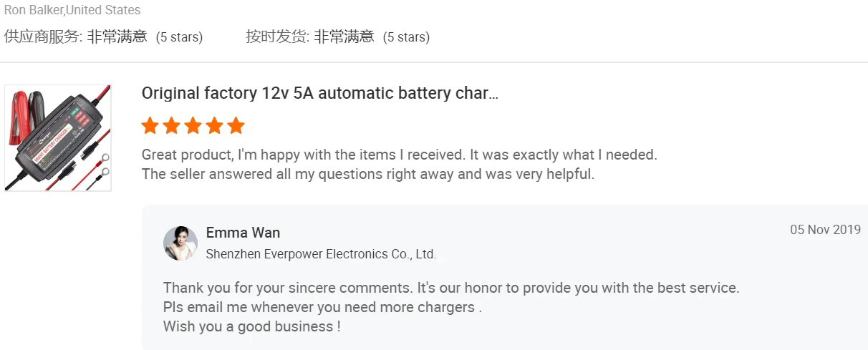Screen dimensions: 868x350
Task: Click the "The seller answered" review line
Action: pos(367,174)
